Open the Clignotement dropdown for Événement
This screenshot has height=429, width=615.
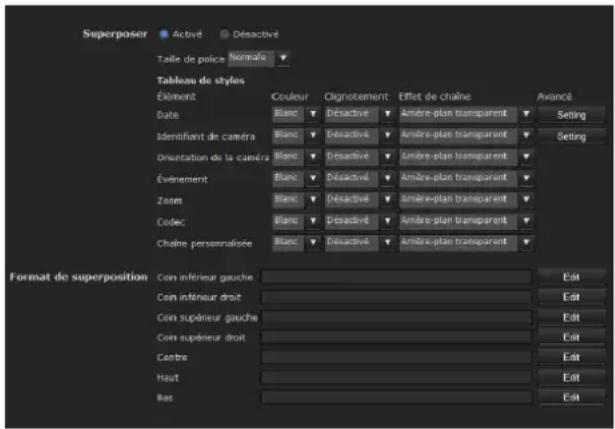(x=360, y=178)
